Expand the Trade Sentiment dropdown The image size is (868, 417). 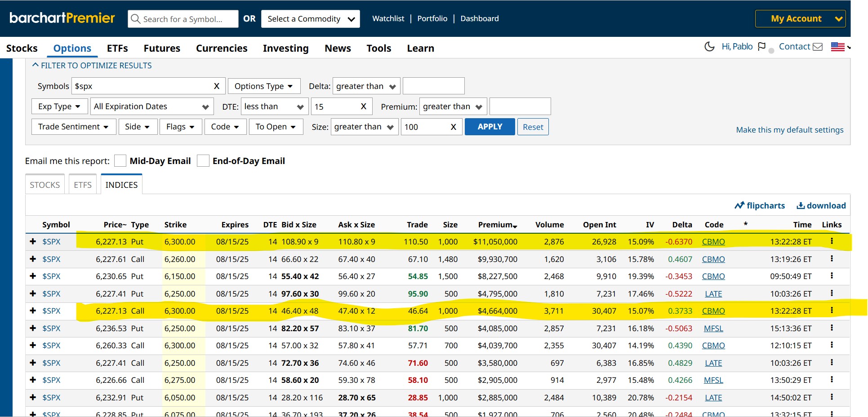[x=73, y=127]
